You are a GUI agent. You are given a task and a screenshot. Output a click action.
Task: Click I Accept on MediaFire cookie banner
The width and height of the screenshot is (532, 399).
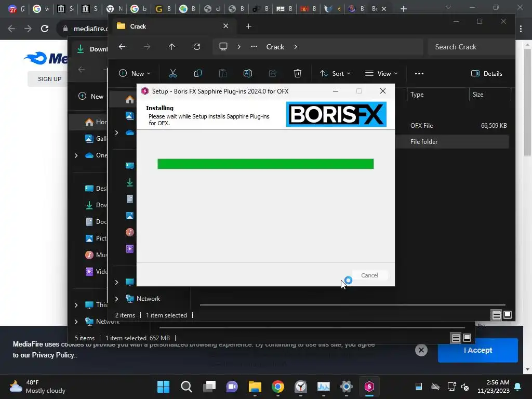pyautogui.click(x=478, y=350)
